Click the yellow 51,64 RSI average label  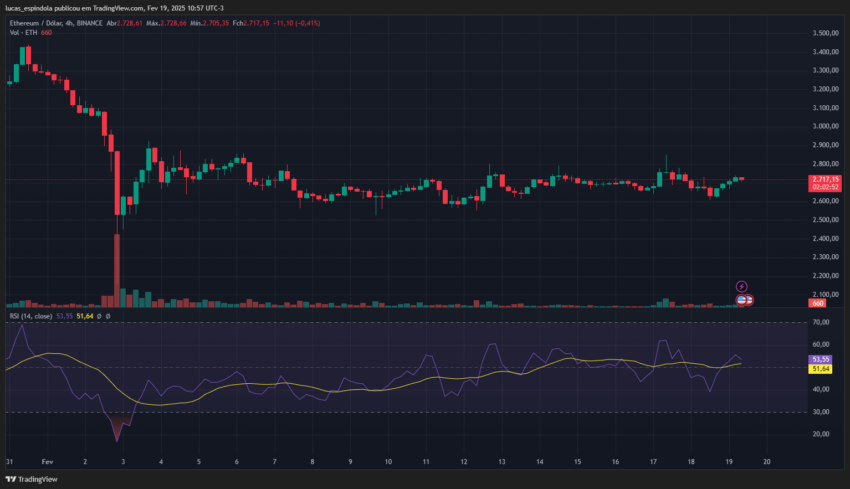tap(820, 369)
